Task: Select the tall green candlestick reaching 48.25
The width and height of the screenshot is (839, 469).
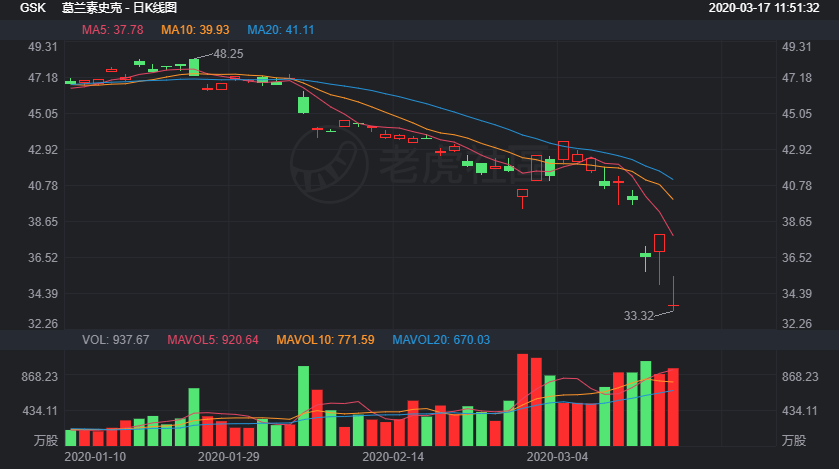Action: tap(194, 67)
